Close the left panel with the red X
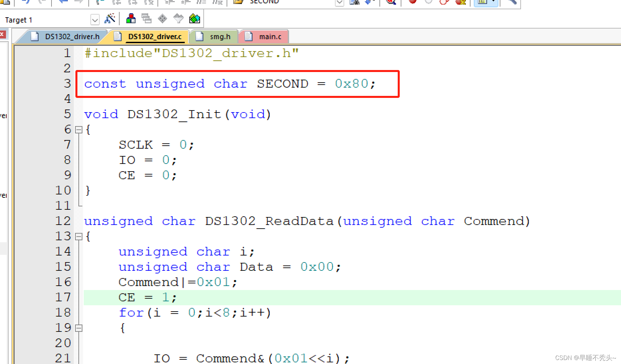Screen dimensions: 621x364 (2, 34)
